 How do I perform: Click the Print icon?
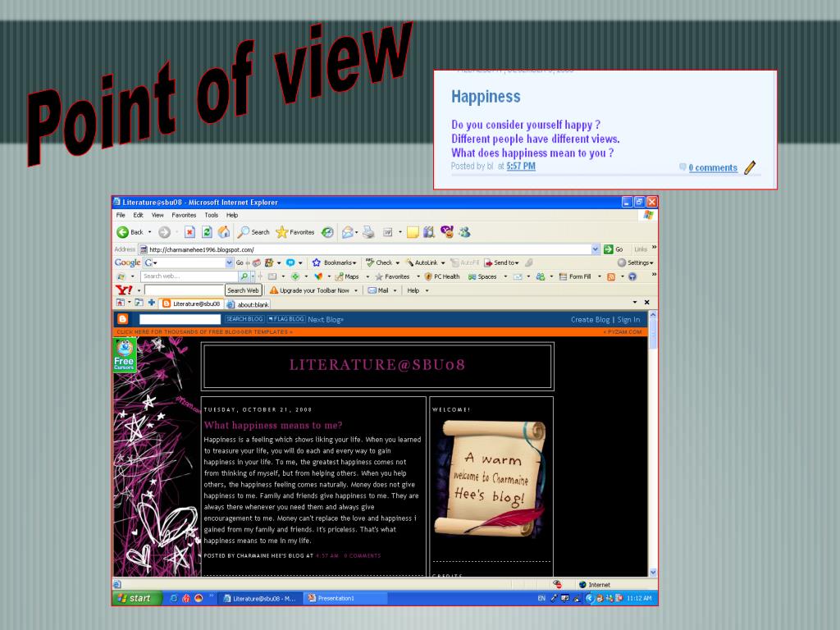tap(368, 232)
